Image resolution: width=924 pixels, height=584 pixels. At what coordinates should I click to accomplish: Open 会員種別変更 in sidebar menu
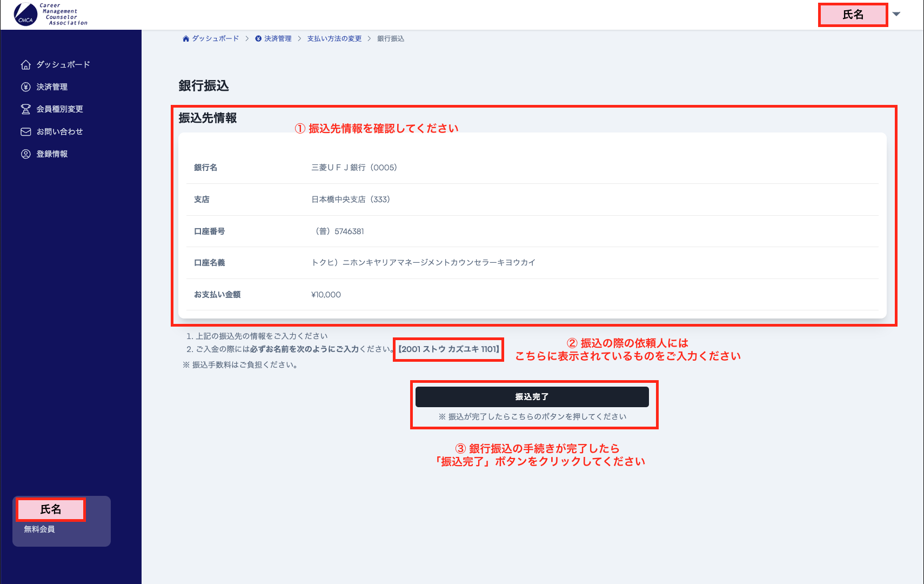coord(59,109)
